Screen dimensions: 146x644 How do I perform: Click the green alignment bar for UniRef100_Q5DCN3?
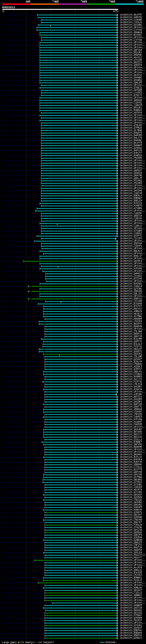click(73, 291)
